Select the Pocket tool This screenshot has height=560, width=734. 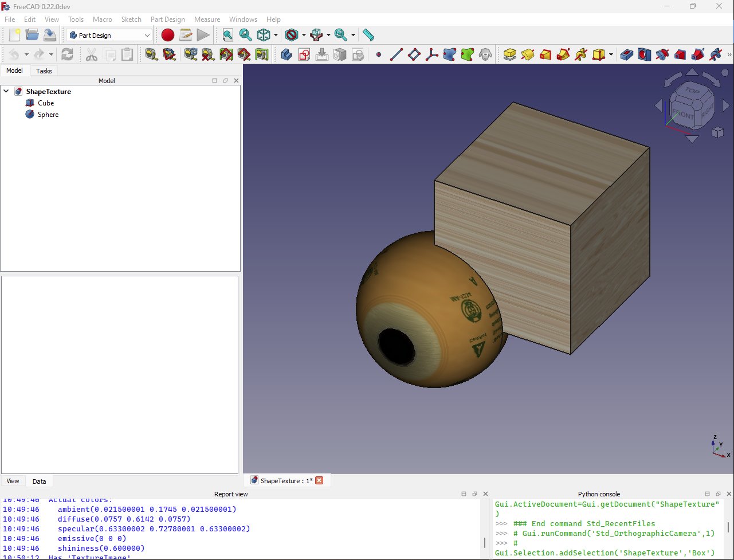628,54
